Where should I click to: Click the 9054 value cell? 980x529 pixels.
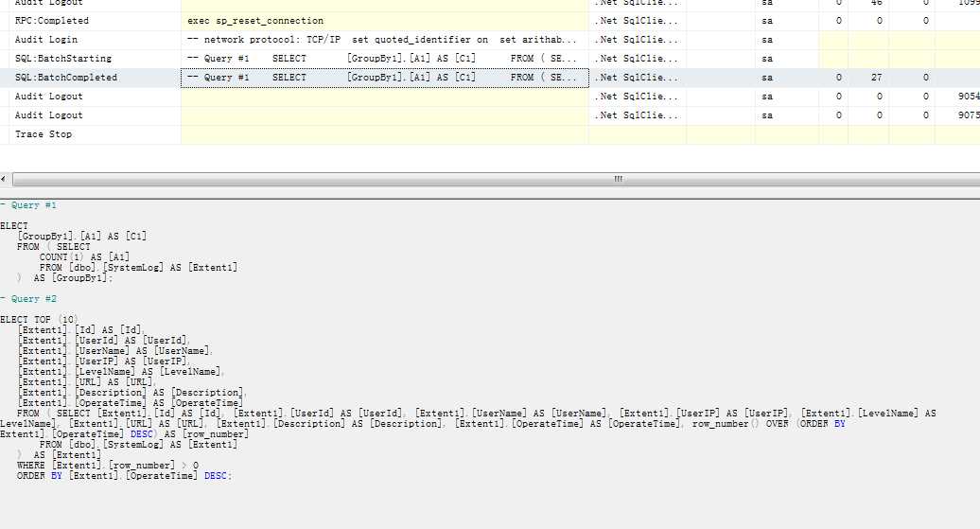pos(968,97)
